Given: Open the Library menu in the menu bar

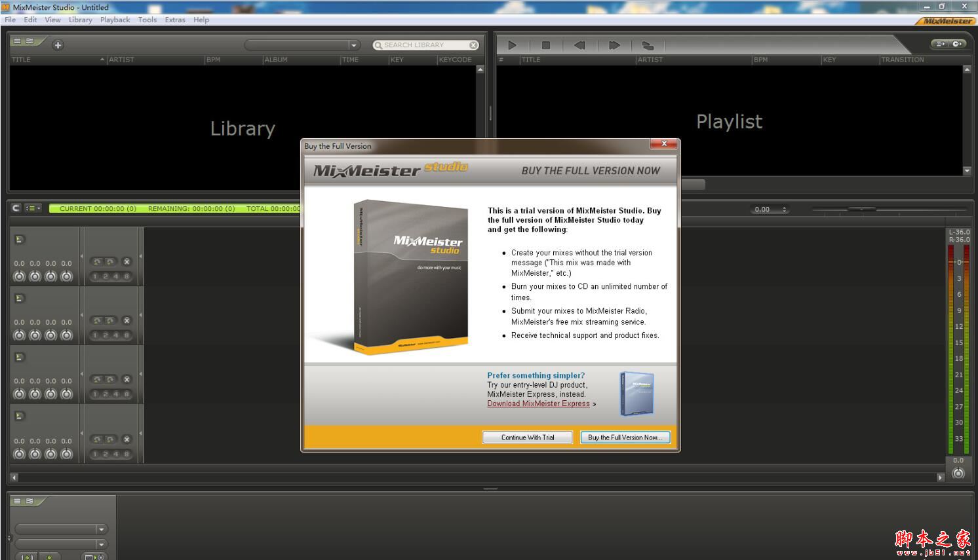Looking at the screenshot, I should coord(81,20).
